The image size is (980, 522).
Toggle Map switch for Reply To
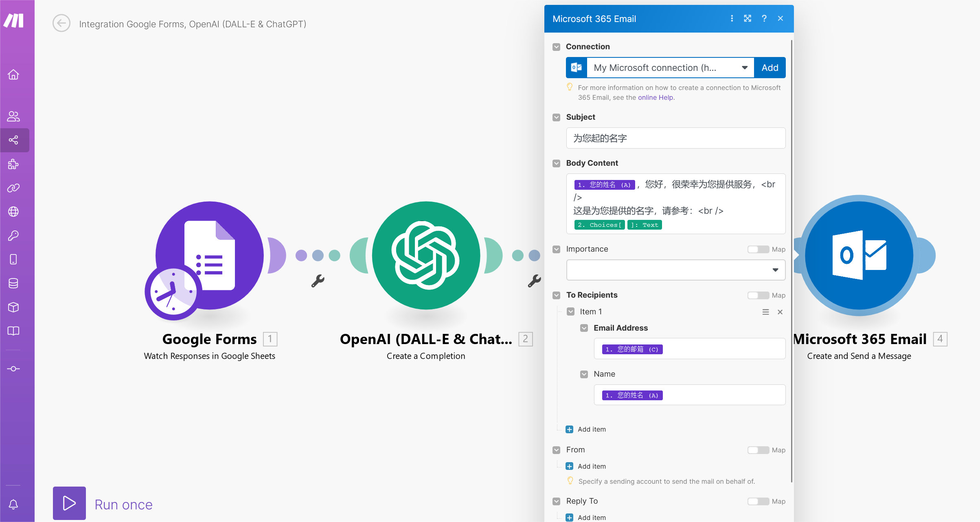tap(758, 501)
